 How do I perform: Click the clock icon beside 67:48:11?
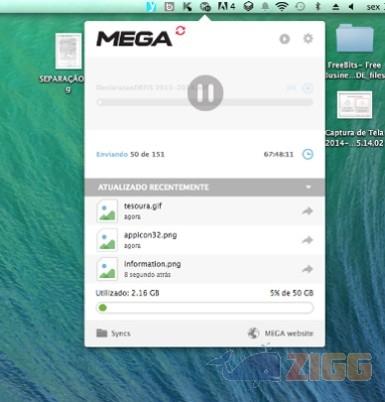tap(308, 154)
